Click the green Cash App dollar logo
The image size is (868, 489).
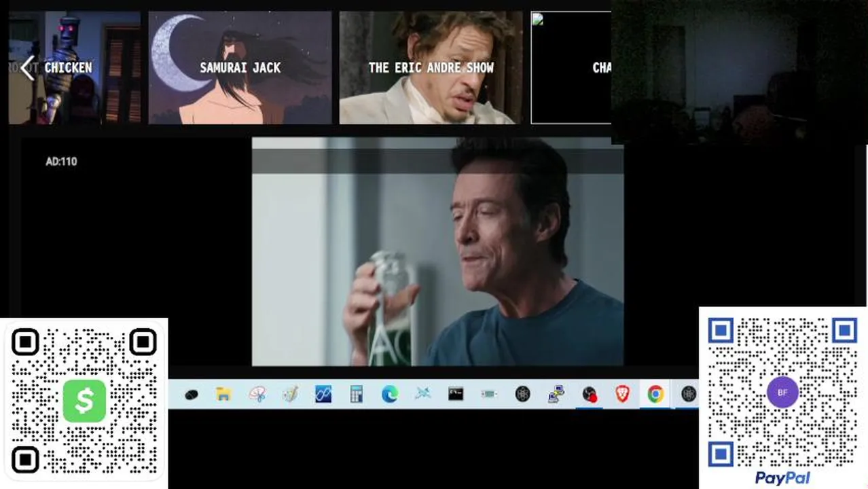tap(84, 401)
